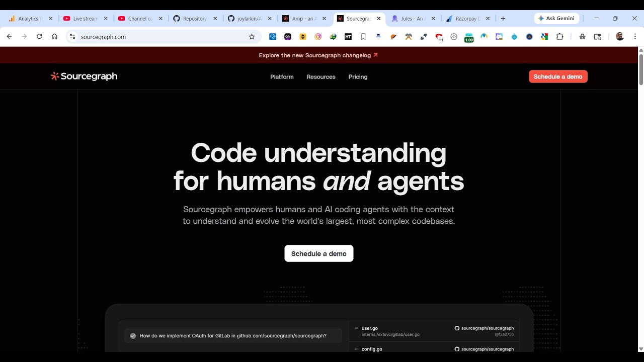This screenshot has width=644, height=362.
Task: Open Chrome three-dot menu
Action: click(x=635, y=37)
